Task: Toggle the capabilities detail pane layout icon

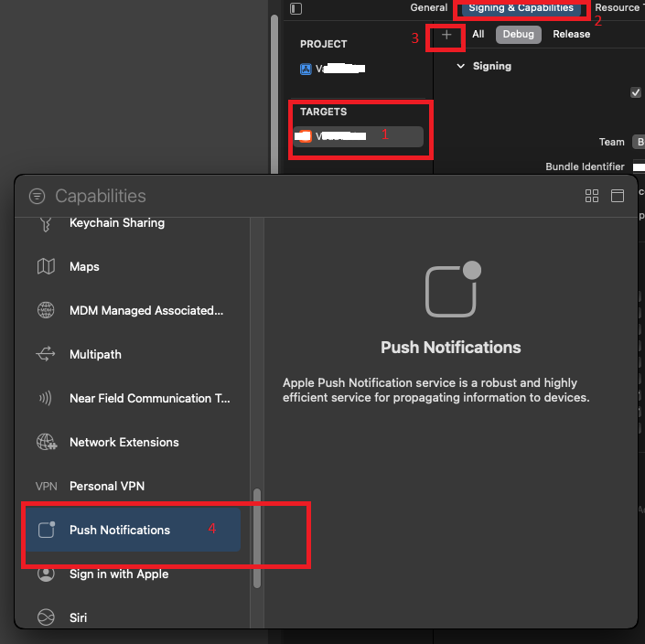Action: click(617, 196)
